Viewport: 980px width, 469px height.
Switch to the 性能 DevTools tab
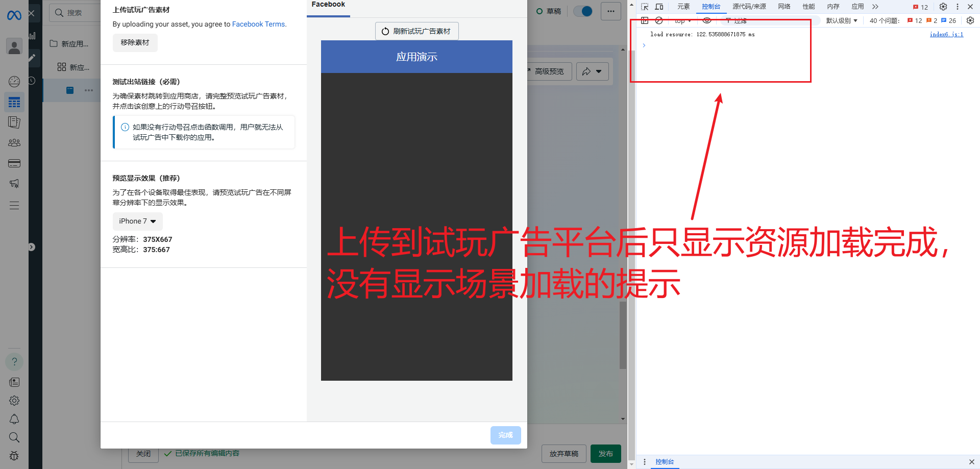[808, 7]
